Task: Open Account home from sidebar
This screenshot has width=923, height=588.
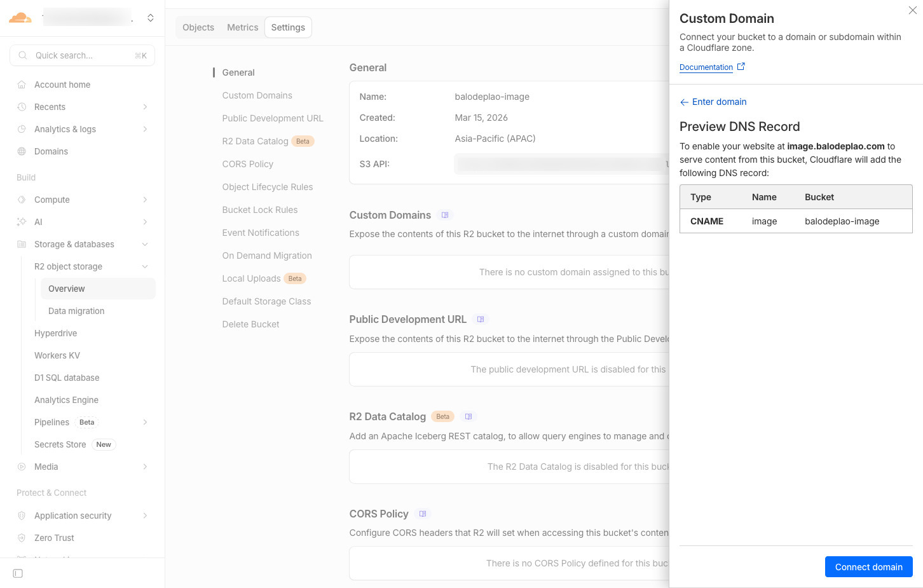Action: (x=62, y=85)
